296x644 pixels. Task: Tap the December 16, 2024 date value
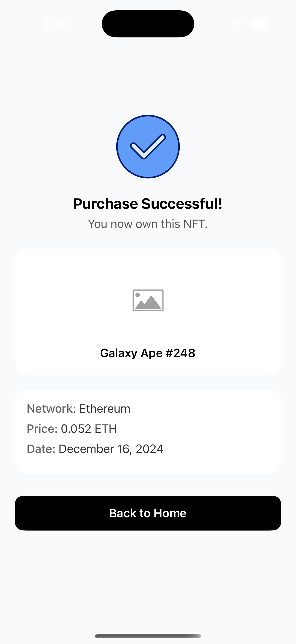[111, 449]
